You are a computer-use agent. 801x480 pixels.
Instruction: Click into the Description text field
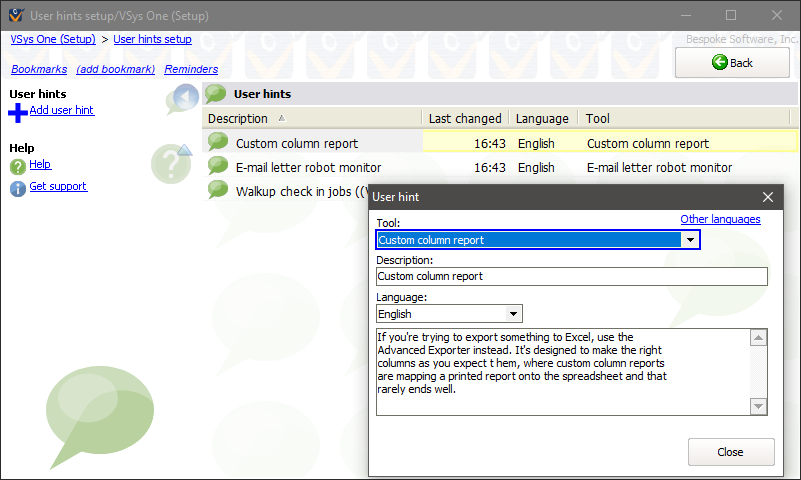point(571,277)
